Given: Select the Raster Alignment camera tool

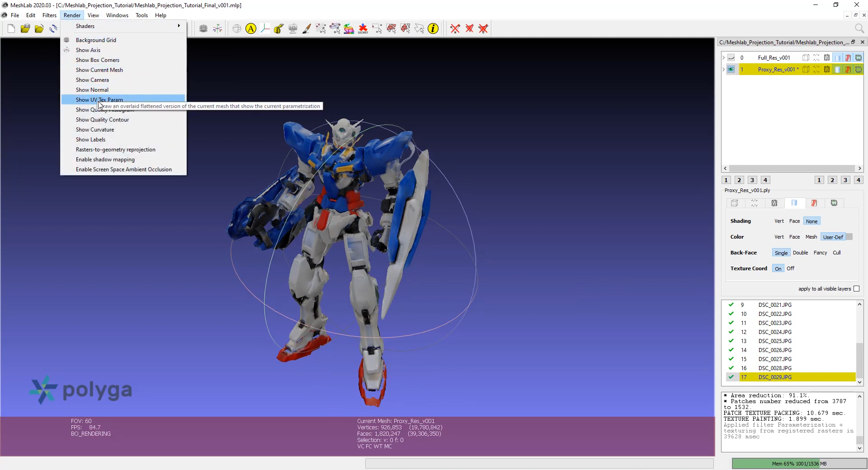Looking at the screenshot, I should pyautogui.click(x=293, y=29).
